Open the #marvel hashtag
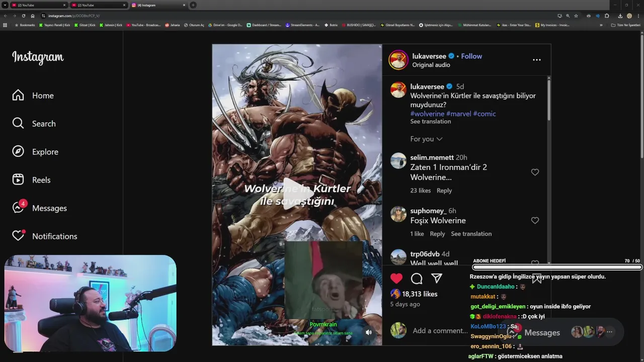Image resolution: width=644 pixels, height=362 pixels. [x=459, y=114]
